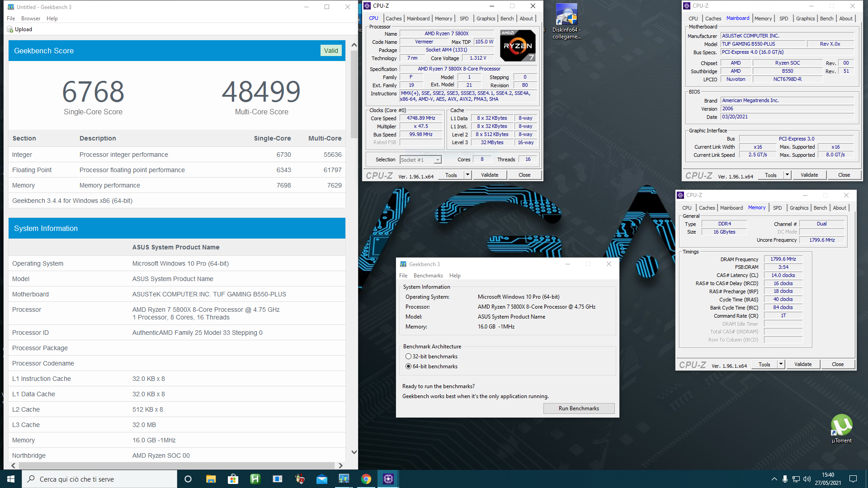Open Memory tab in Mainboard CPU-Z window
Viewport: 868px width, 488px height.
[763, 19]
